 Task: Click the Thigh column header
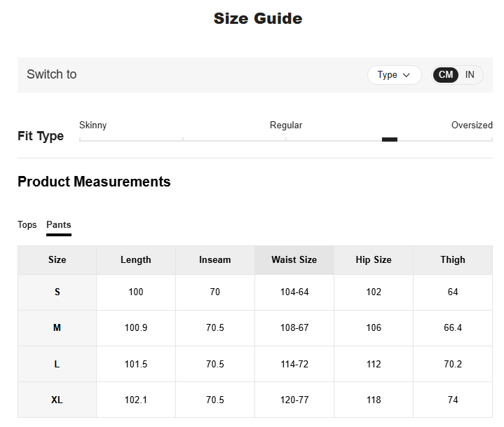[x=453, y=260]
